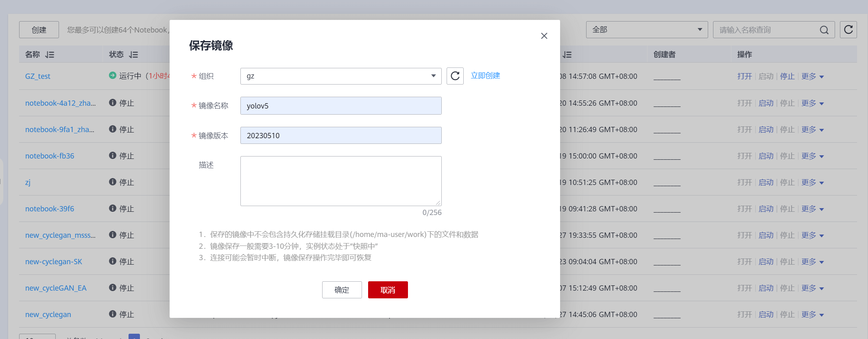Expand the 全部 filter dropdown
This screenshot has width=868, height=339.
[x=646, y=30]
